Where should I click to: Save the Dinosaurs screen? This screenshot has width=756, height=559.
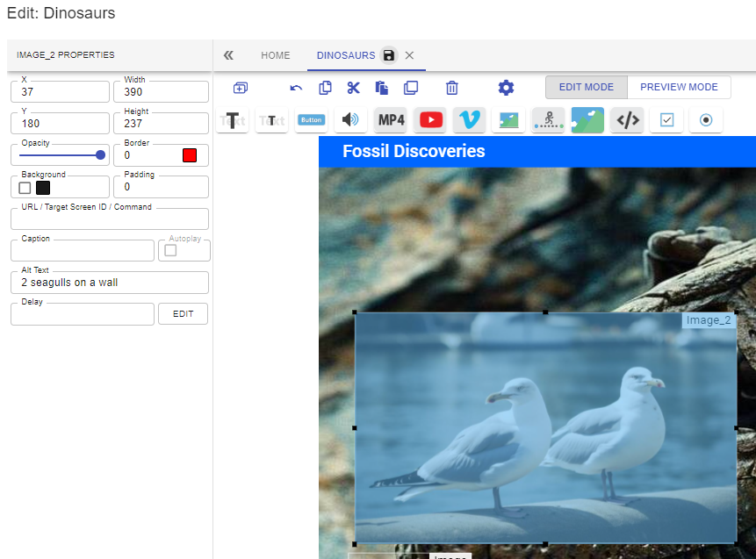point(389,55)
